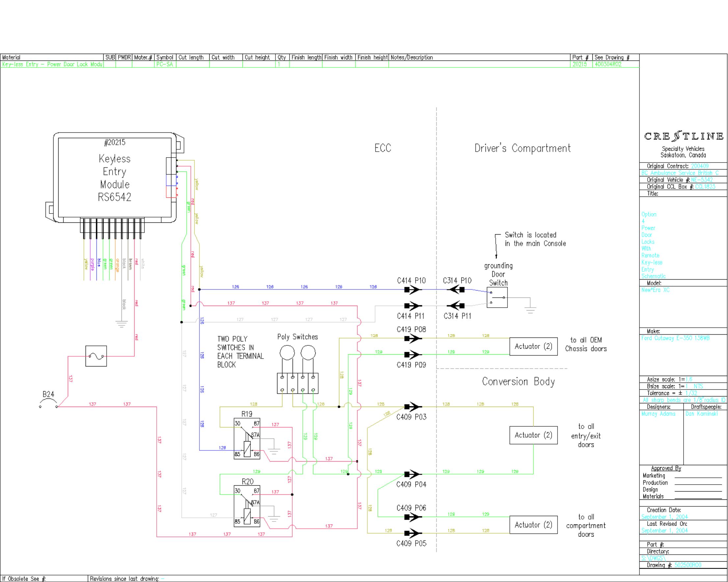Viewport: 728px width, 582px height.
Task: Click the designer name Murray Adams
Action: [x=658, y=414]
